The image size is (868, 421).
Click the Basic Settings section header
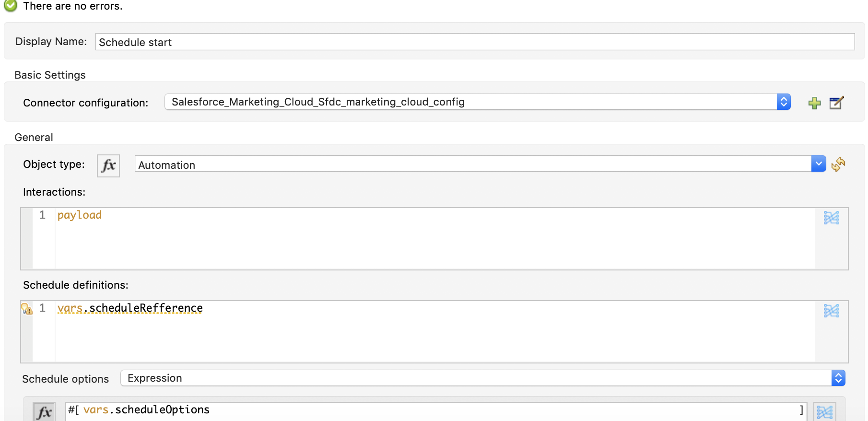(x=50, y=75)
